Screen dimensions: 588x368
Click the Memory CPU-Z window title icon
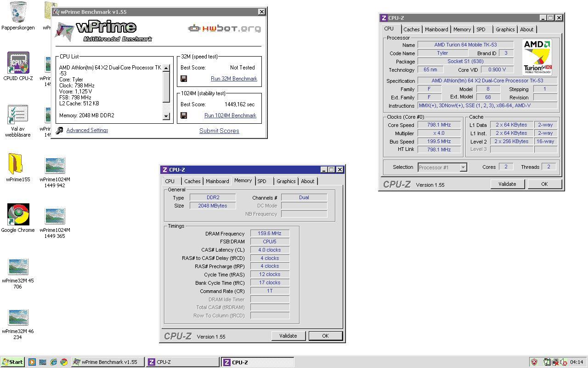(165, 170)
